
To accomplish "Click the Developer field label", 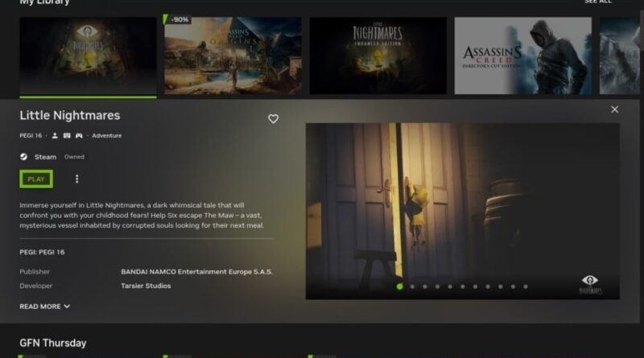I will (x=36, y=286).
